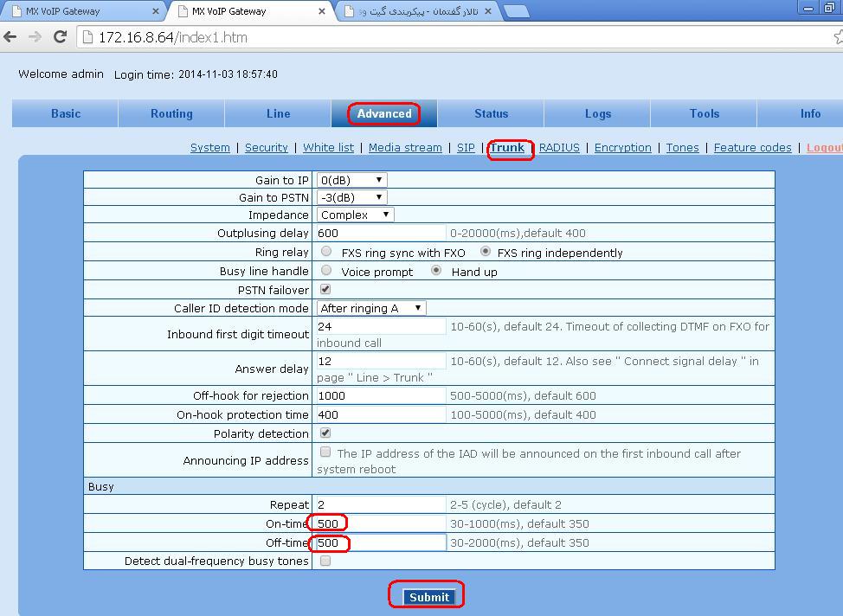This screenshot has width=843, height=616.
Task: Choose Voice prompt for busy line handle
Action: tap(326, 271)
